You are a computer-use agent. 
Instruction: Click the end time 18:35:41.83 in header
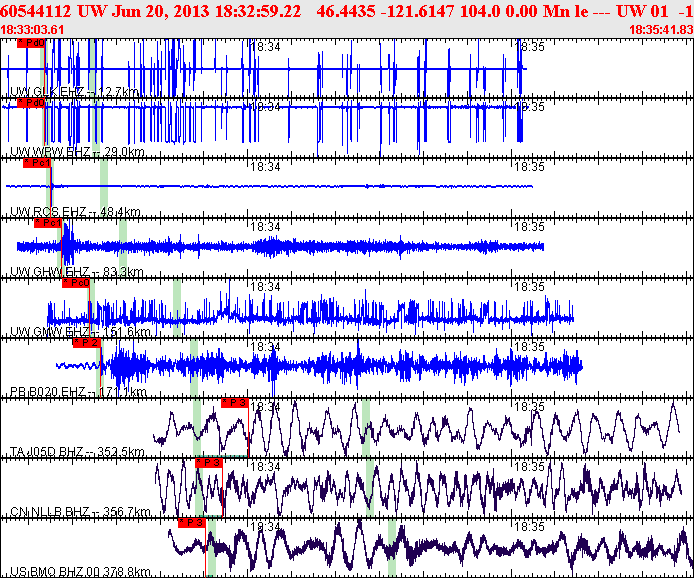pos(660,29)
